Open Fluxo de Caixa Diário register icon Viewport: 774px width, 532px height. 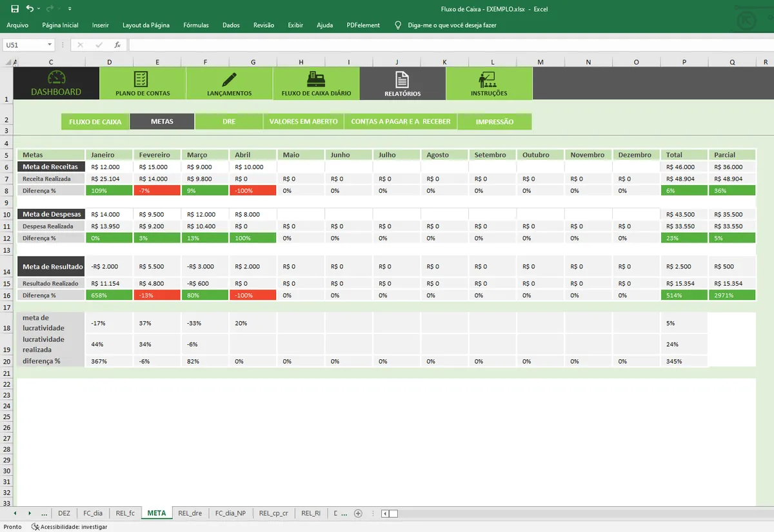316,79
